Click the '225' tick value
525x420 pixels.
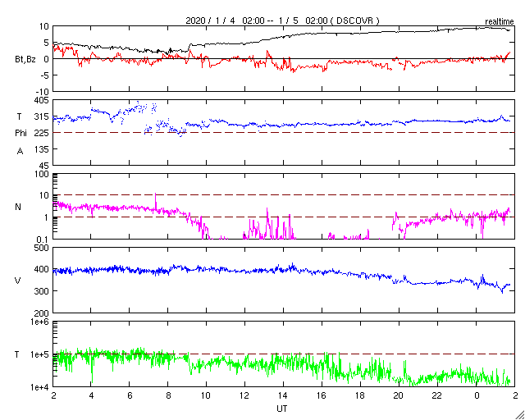[x=42, y=134]
